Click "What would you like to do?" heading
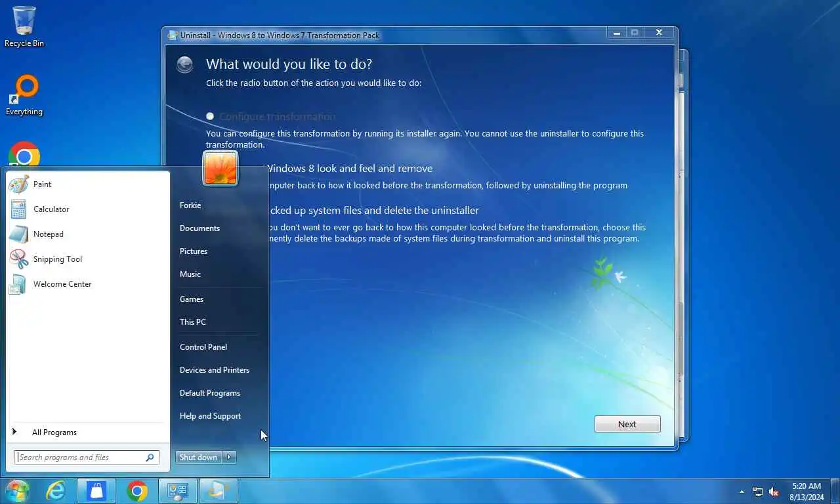This screenshot has height=504, width=840. [289, 64]
